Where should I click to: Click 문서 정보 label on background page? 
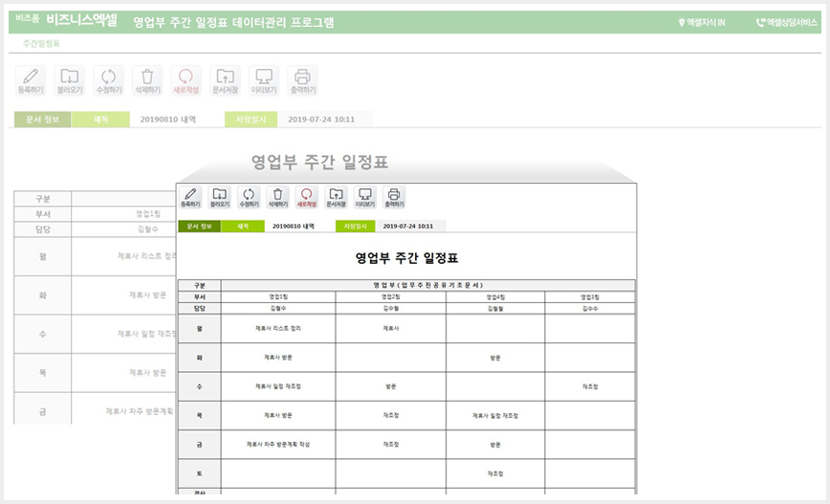click(x=43, y=120)
